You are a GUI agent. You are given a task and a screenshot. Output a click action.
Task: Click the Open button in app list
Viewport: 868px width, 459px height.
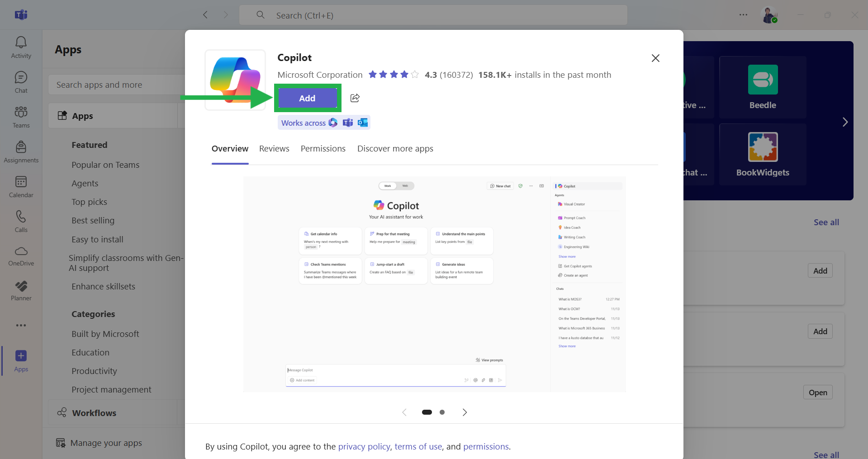tap(818, 393)
